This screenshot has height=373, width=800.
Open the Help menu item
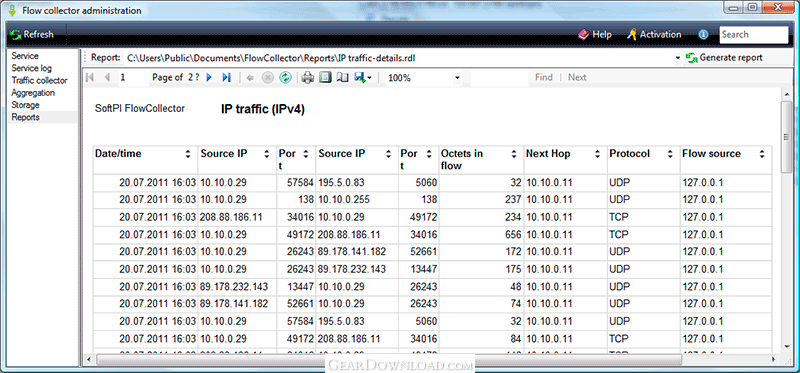595,35
